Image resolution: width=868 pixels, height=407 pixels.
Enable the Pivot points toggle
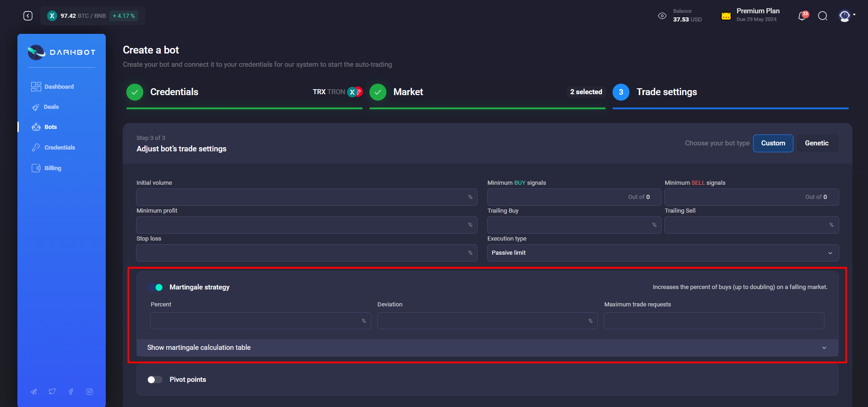(x=155, y=380)
